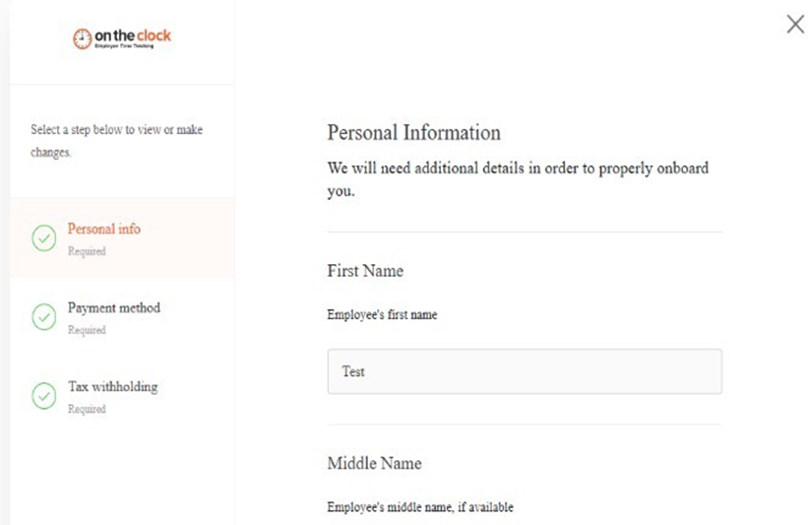Click the Required label under Payment method

coord(87,330)
